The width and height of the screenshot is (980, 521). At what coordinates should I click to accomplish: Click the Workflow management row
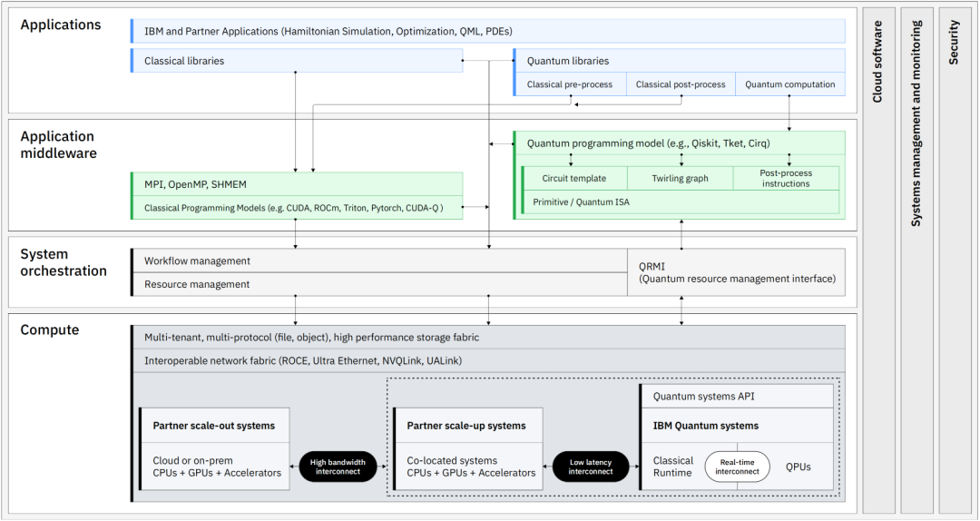379,261
